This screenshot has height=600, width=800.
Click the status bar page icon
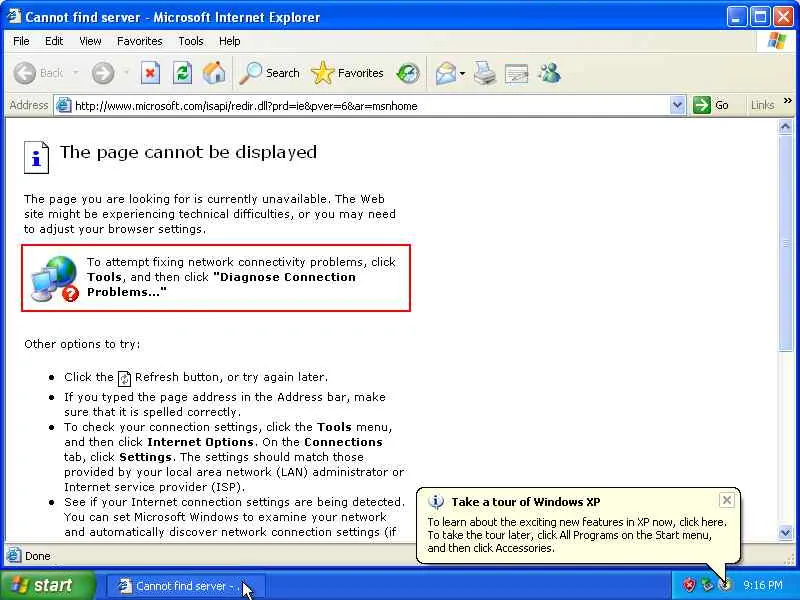point(14,555)
